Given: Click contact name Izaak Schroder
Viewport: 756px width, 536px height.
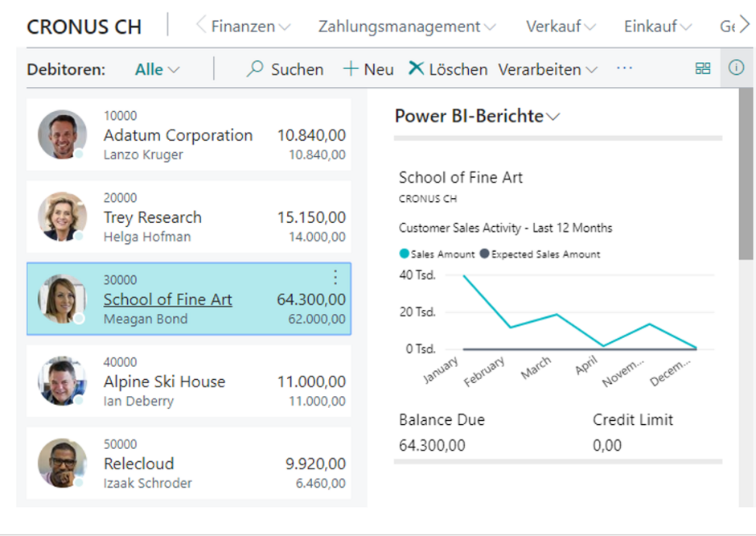Looking at the screenshot, I should [x=147, y=482].
